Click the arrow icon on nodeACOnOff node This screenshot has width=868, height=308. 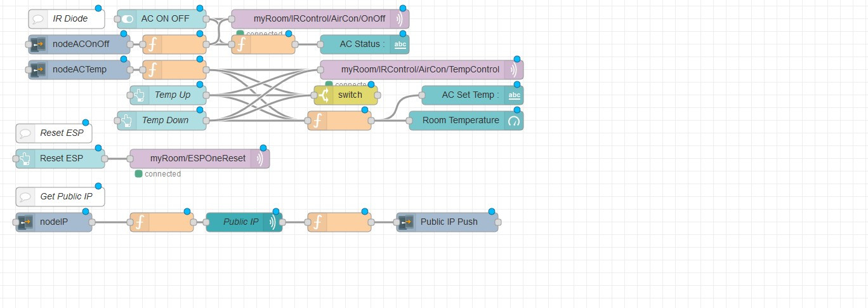38,44
